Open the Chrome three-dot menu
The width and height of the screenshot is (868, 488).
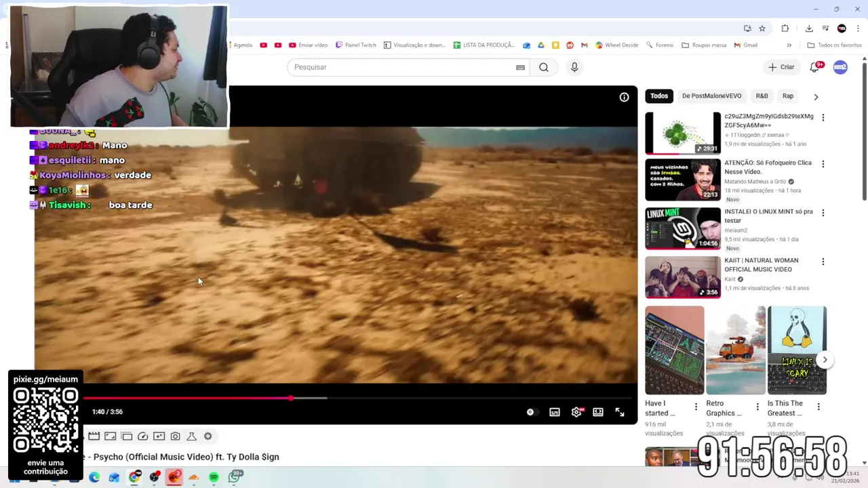coord(859,28)
